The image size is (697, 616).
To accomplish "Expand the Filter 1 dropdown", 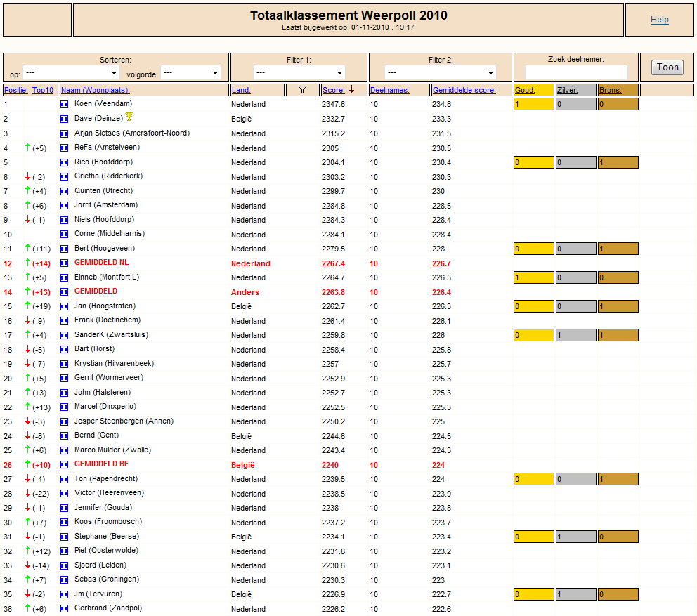I will pos(299,73).
